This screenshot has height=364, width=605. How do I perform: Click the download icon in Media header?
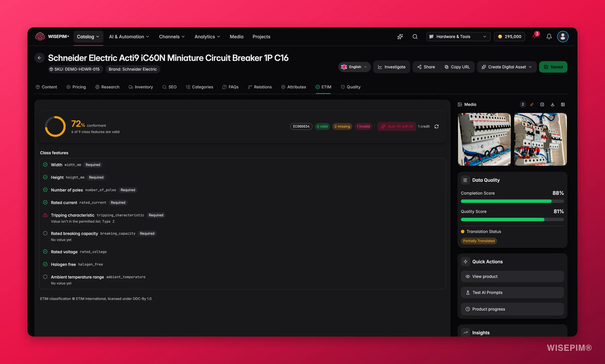click(x=553, y=105)
